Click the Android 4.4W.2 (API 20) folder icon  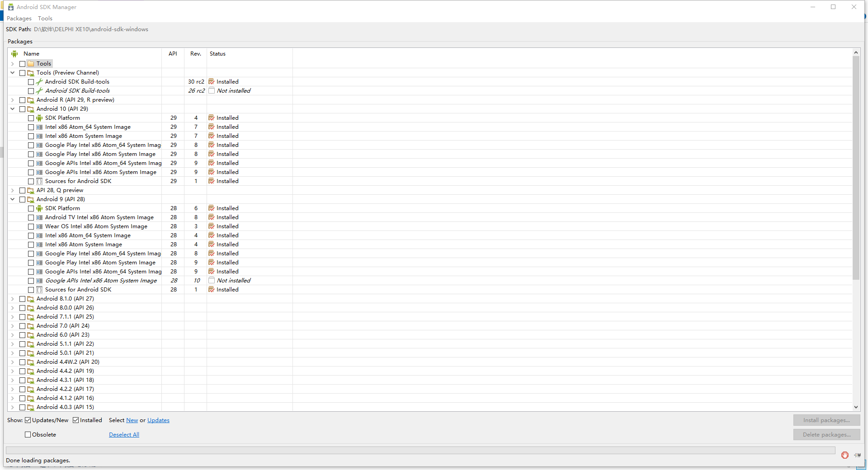[31, 362]
